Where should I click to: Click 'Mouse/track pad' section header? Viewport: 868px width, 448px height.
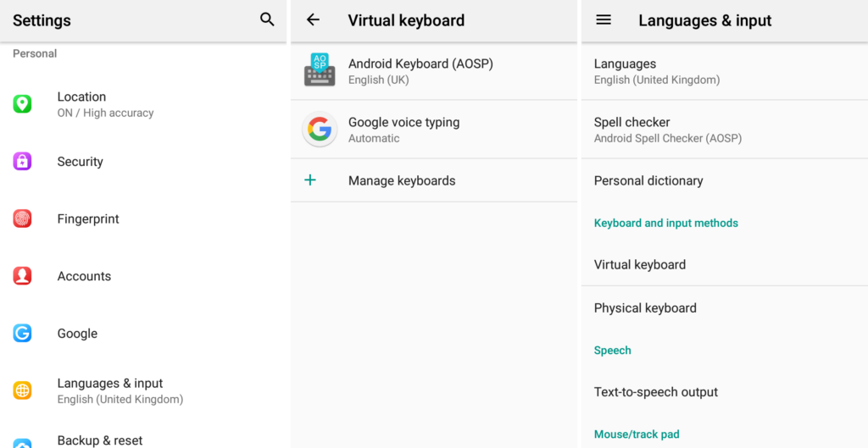(637, 434)
